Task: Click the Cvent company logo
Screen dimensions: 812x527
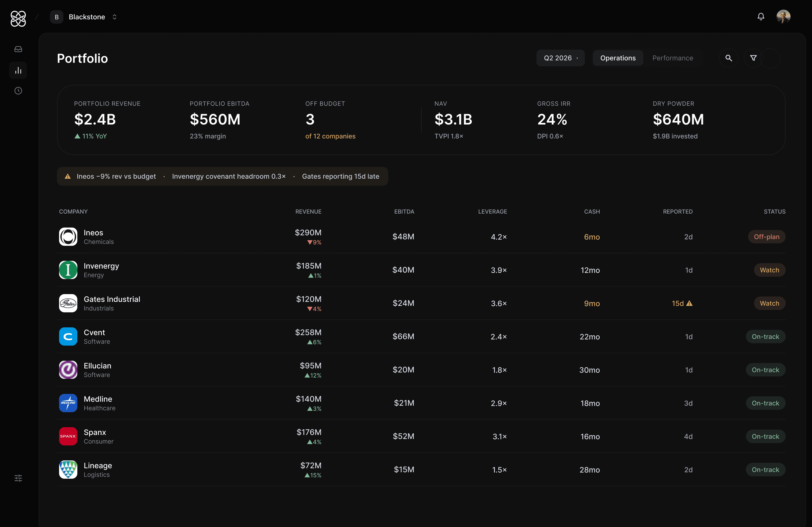Action: (68, 337)
